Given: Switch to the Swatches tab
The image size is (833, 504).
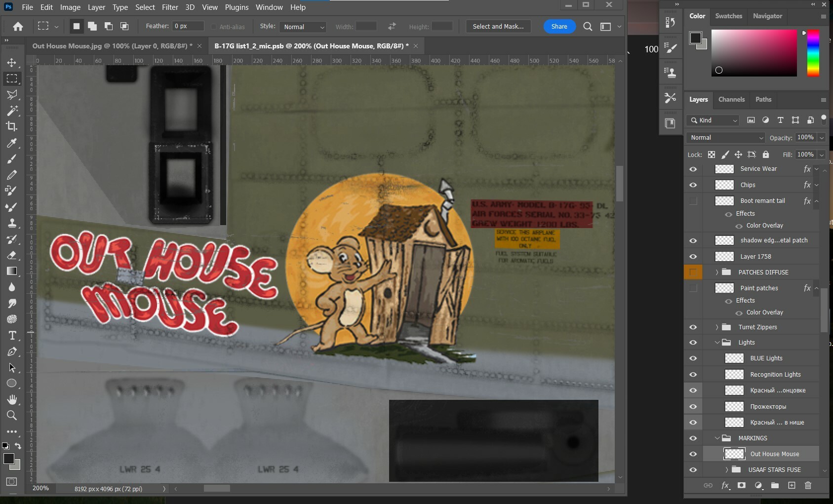Looking at the screenshot, I should click(728, 16).
